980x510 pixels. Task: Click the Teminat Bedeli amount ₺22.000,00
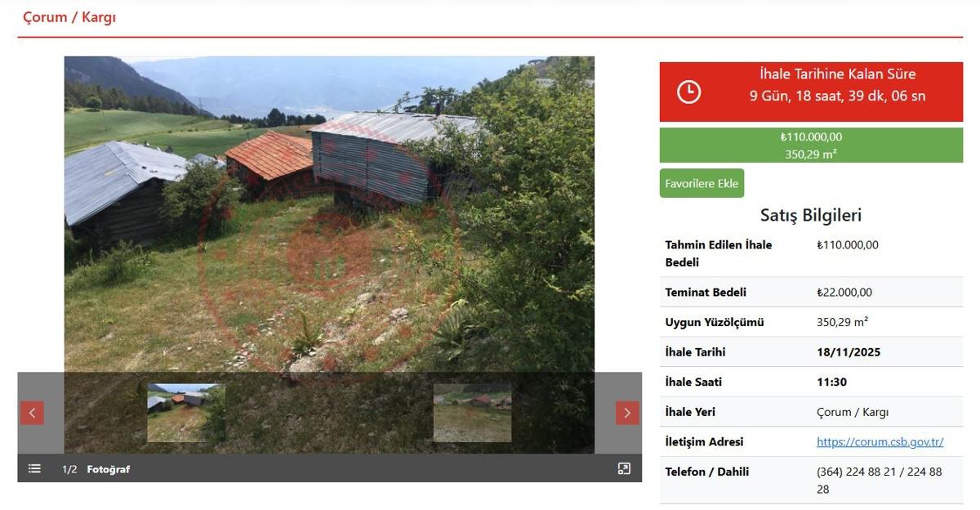coord(844,292)
